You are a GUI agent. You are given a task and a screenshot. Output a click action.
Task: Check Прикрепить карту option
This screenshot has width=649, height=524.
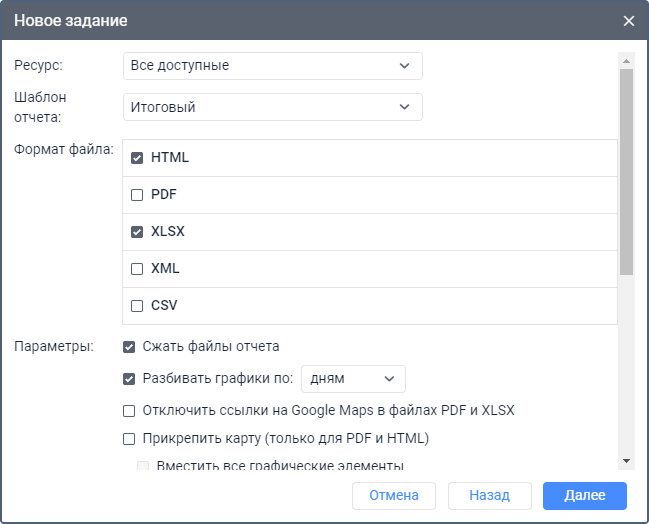point(129,438)
